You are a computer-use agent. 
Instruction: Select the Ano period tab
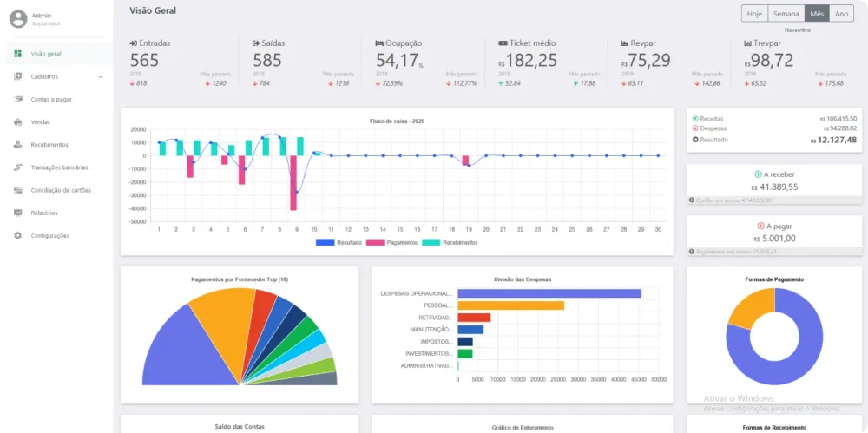841,14
